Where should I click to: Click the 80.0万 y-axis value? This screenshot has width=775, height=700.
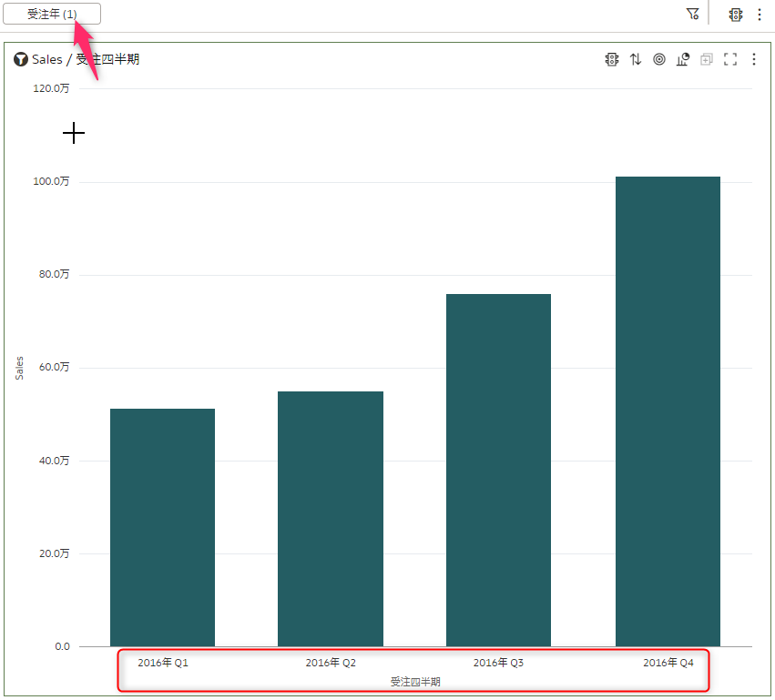click(54, 274)
